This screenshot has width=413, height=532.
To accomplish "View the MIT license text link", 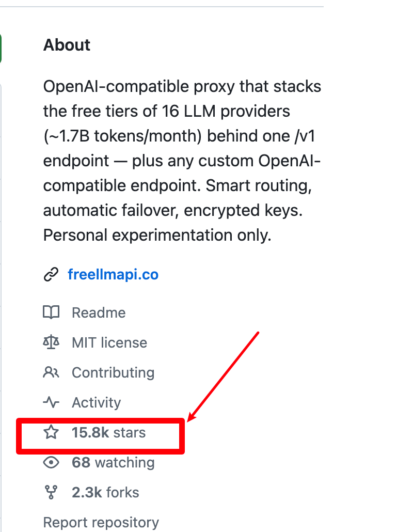I will pos(109,342).
